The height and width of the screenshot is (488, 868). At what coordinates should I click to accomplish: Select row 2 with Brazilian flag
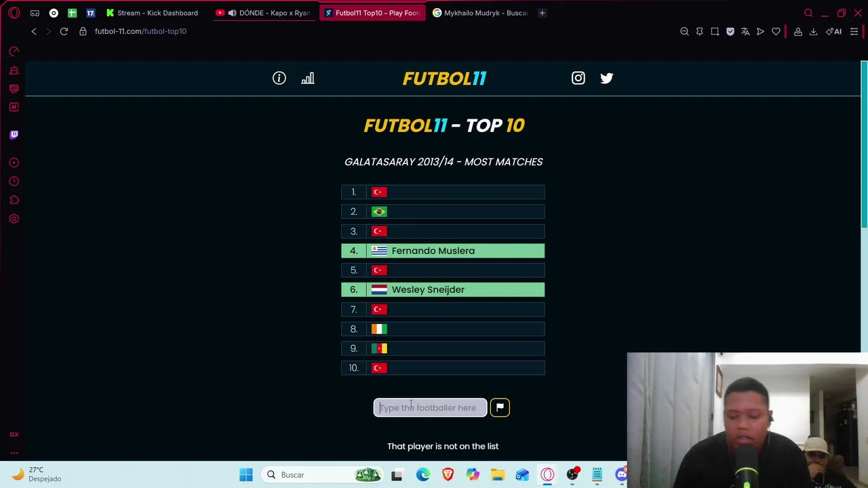(x=443, y=211)
